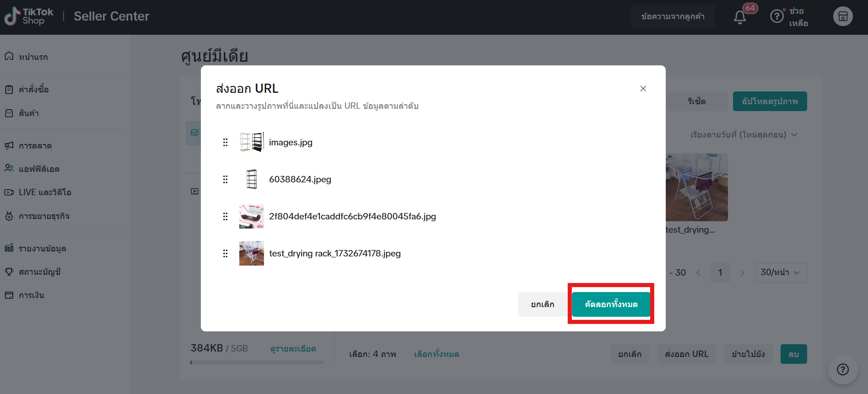Click the camera icon beside LIVE และวิดีโอ
The image size is (868, 394).
click(9, 192)
